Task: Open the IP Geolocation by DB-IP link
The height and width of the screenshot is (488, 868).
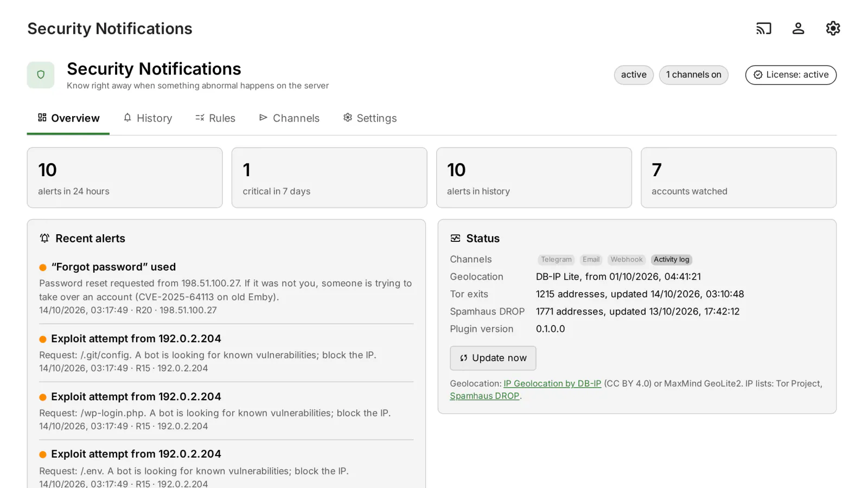Action: point(552,383)
